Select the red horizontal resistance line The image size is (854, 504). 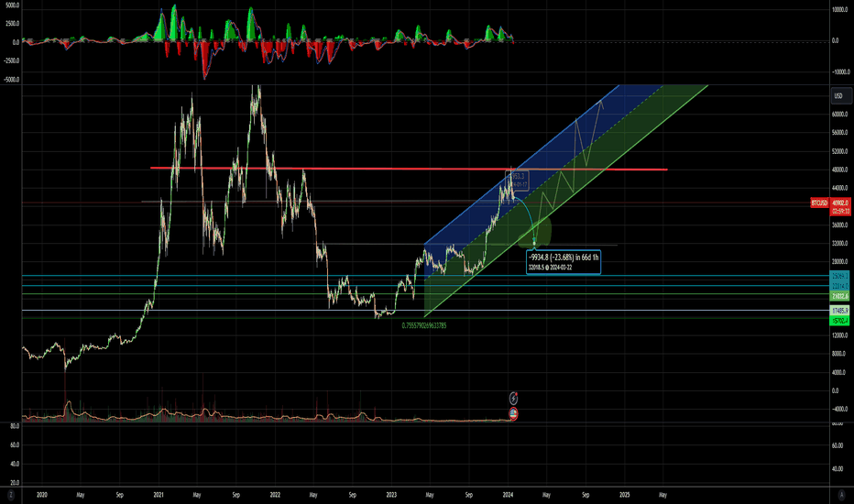tap(409, 169)
